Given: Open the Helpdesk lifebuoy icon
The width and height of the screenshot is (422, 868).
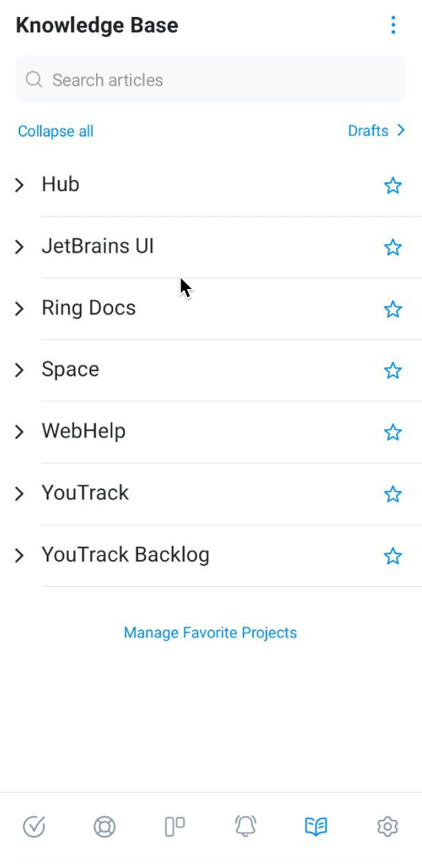Looking at the screenshot, I should 104,827.
